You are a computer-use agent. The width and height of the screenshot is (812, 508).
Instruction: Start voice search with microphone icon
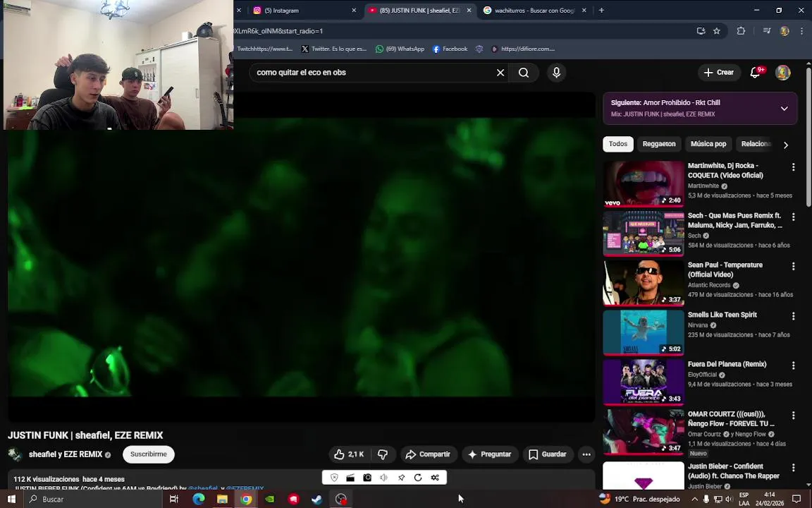(x=557, y=73)
